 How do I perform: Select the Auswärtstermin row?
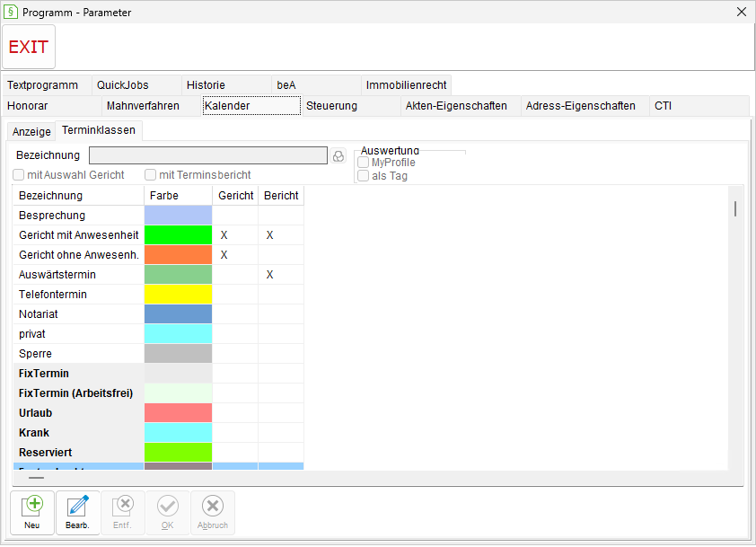(x=159, y=275)
